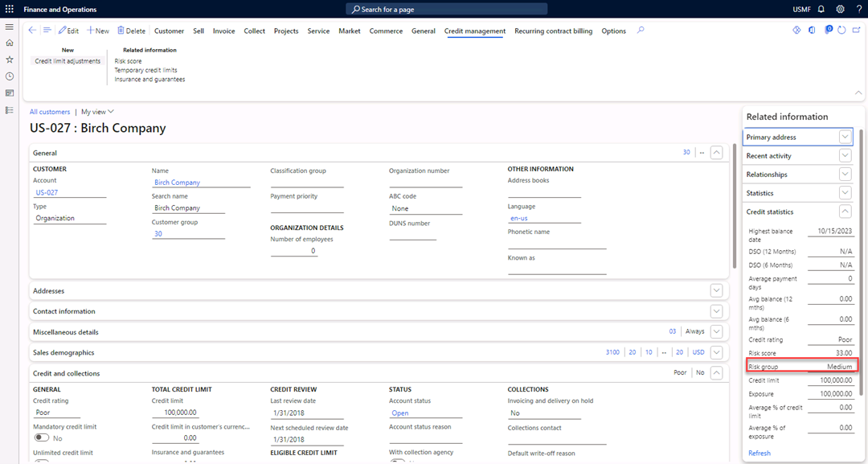Expand the Miscellaneous details fast tab

click(x=716, y=331)
